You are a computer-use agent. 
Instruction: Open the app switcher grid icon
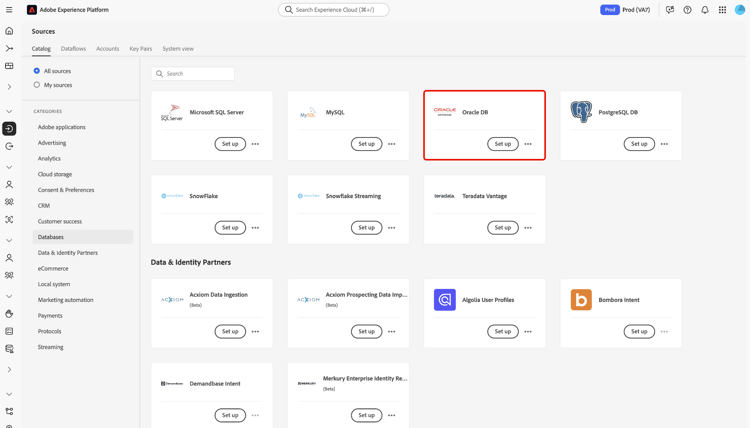tap(722, 10)
